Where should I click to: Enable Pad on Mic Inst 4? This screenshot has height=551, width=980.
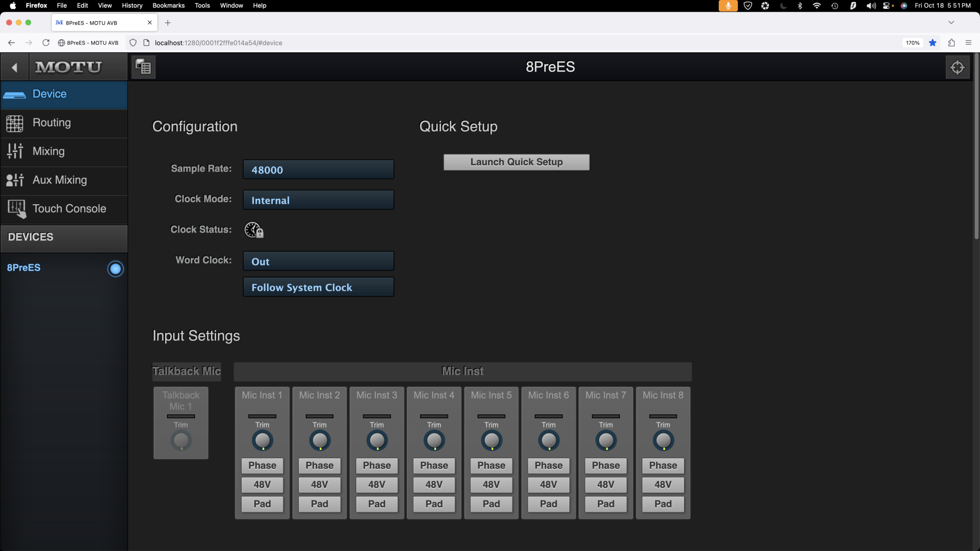point(434,504)
